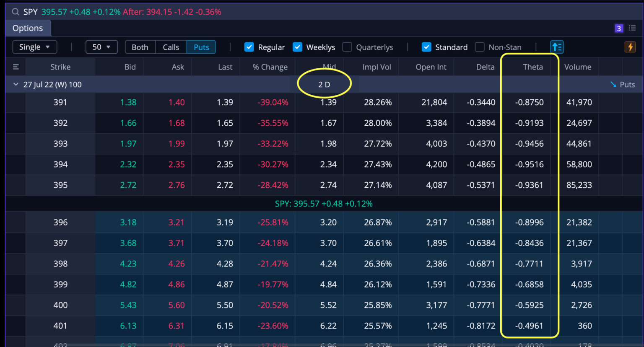Select the 400 strike cell
644x347 pixels.
(x=60, y=305)
